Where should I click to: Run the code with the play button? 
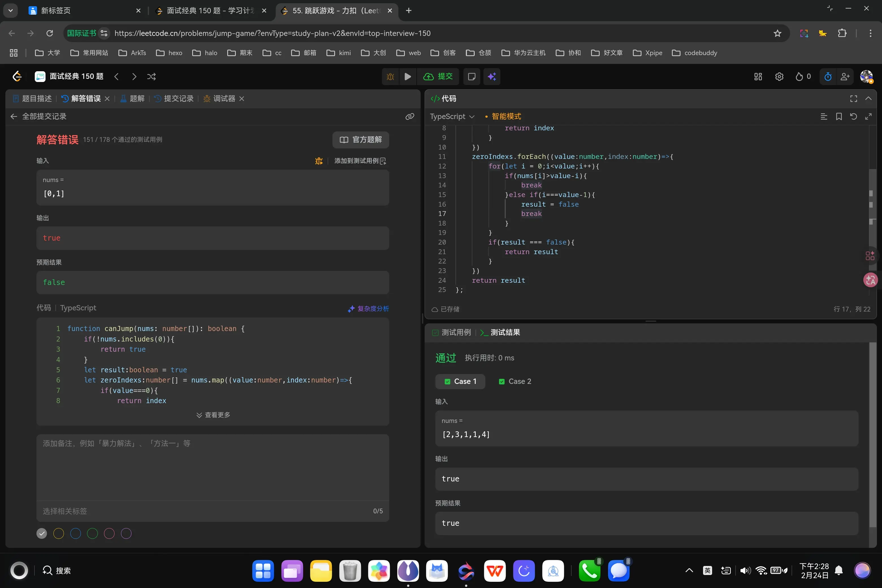click(x=408, y=77)
